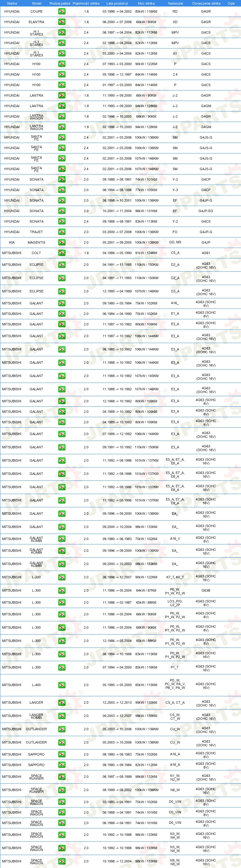Viewport: 241px width, 868px height.
Task: Click the '91kW / 124KM' power cell
Action: 146,253
